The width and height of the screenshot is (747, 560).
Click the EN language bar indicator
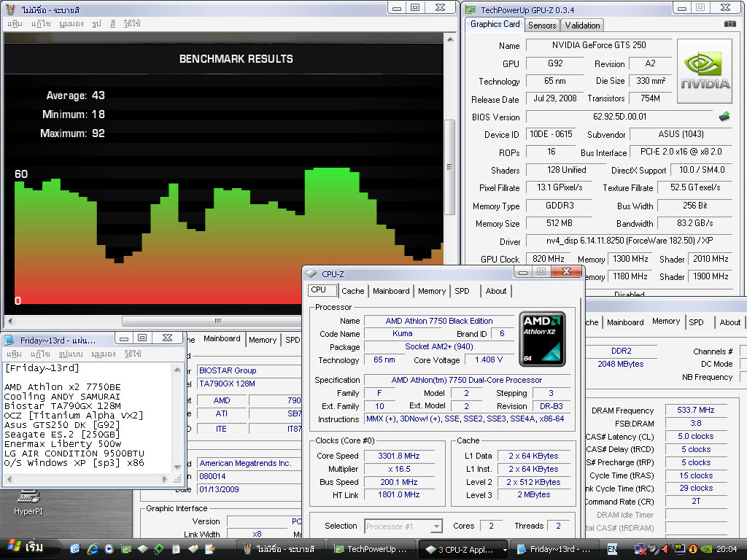coord(612,549)
